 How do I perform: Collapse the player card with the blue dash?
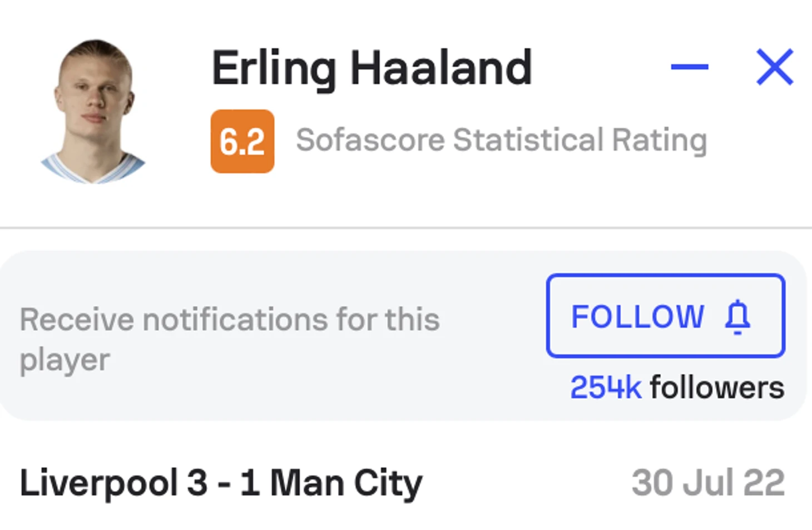point(689,67)
